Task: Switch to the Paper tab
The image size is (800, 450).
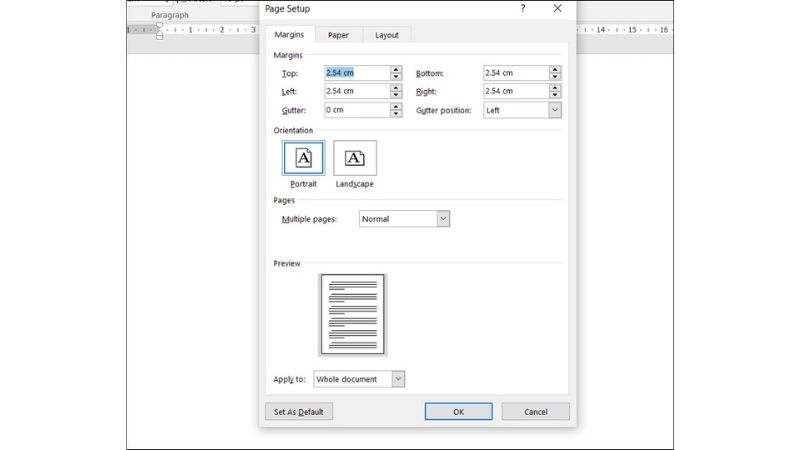Action: pyautogui.click(x=338, y=35)
